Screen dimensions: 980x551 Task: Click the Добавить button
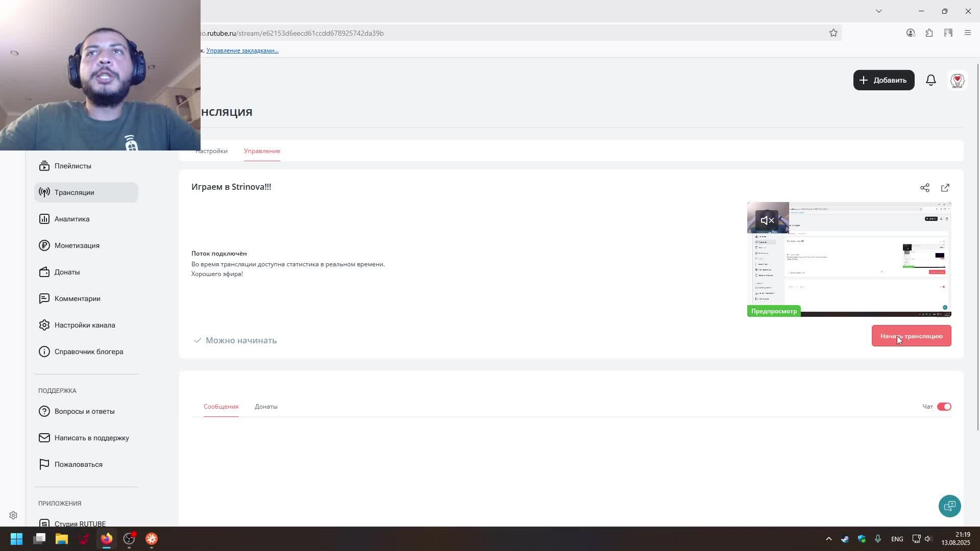884,80
